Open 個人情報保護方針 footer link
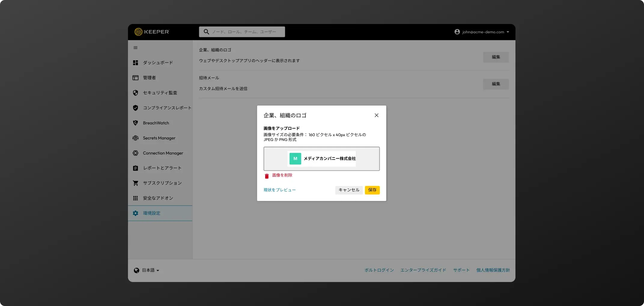644x306 pixels. click(493, 270)
